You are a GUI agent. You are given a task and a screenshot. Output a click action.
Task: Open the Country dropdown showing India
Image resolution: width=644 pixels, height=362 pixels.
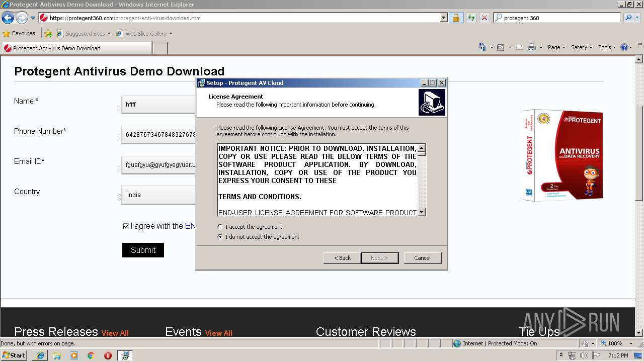coord(158,195)
